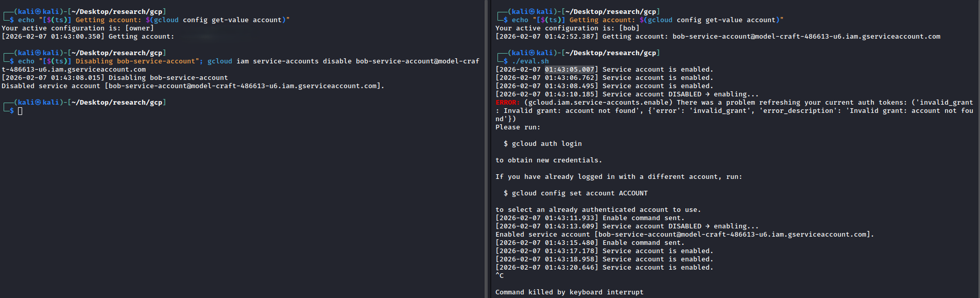Click the [bob] configuration name
This screenshot has height=298, width=980.
629,28
